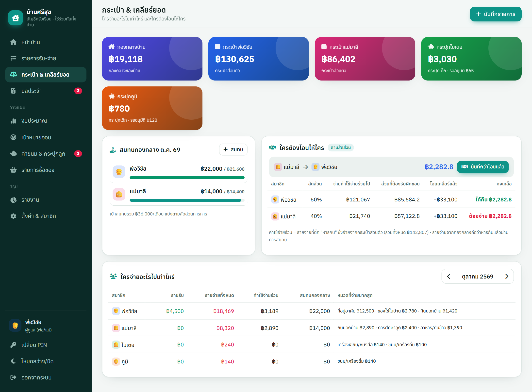The height and width of the screenshot is (392, 532).
Task: Click the logout icon ออกจากระบบ
Action: 13,377
